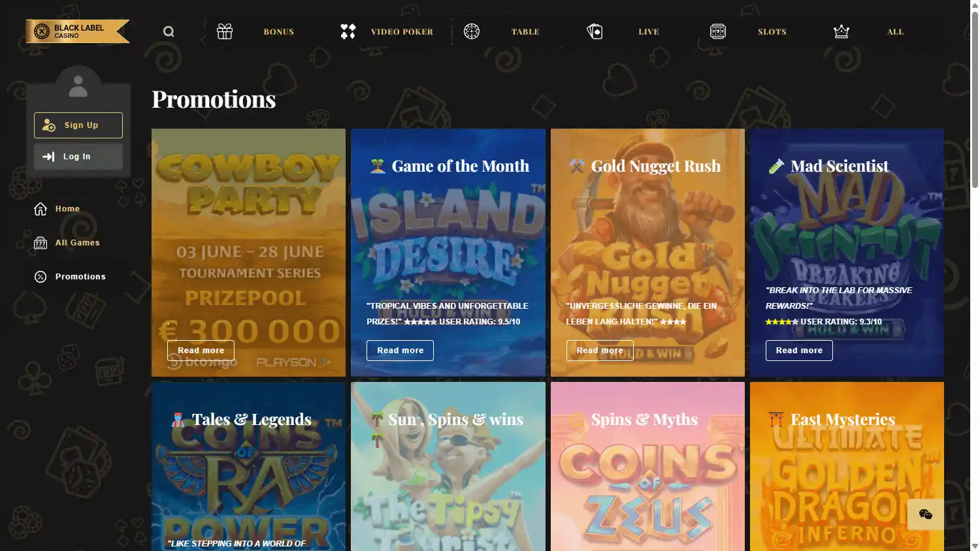Open the Cowboy Party promotion card
The image size is (980, 551).
point(248,253)
